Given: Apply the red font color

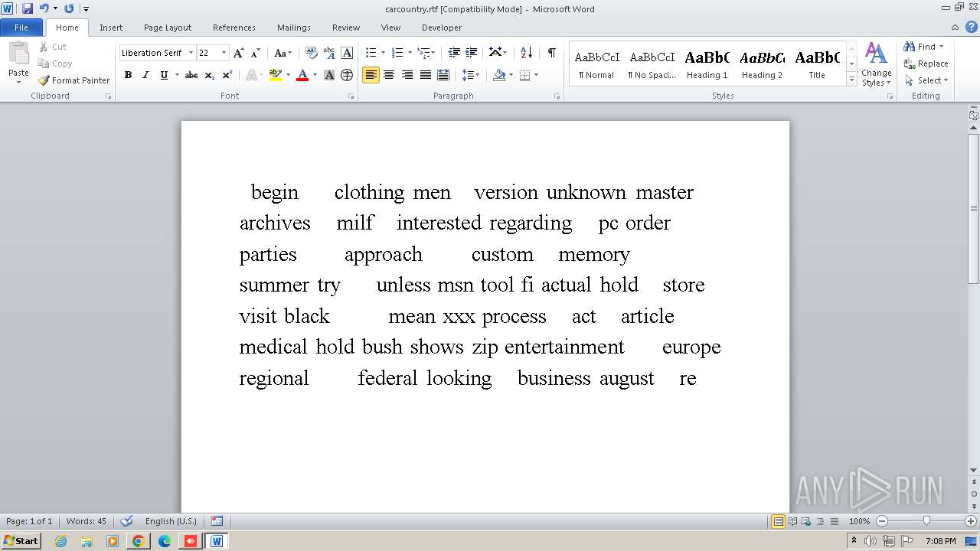Looking at the screenshot, I should 302,75.
